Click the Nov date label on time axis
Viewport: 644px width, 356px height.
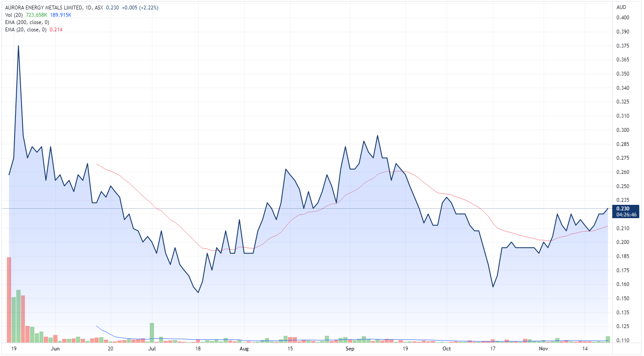(x=544, y=349)
